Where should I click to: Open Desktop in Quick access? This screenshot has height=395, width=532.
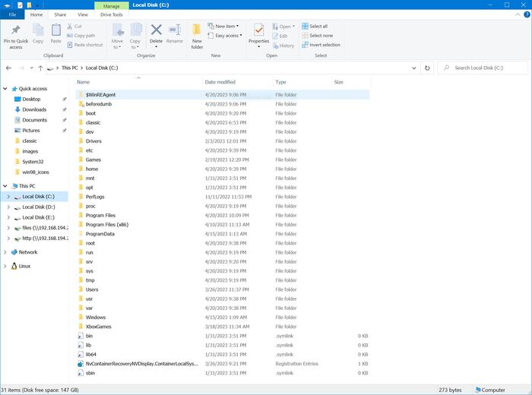pos(27,99)
